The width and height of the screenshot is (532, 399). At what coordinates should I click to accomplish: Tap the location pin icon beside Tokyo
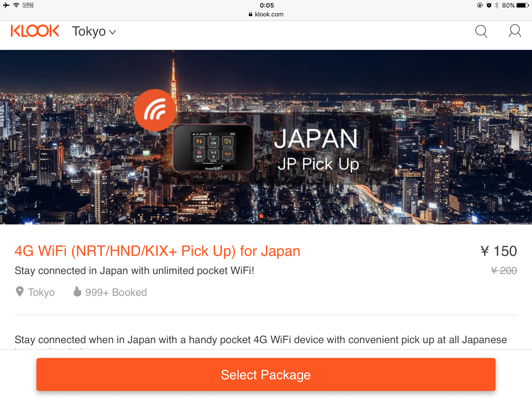20,292
